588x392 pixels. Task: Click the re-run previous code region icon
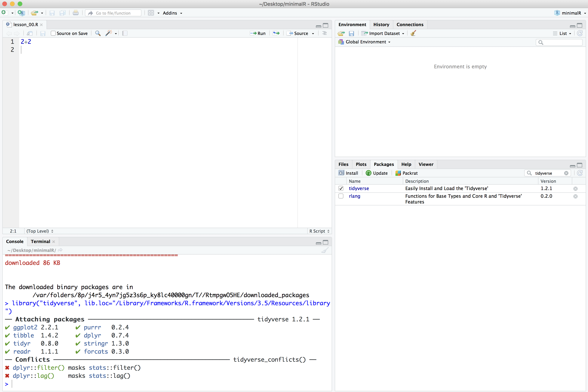click(x=276, y=33)
